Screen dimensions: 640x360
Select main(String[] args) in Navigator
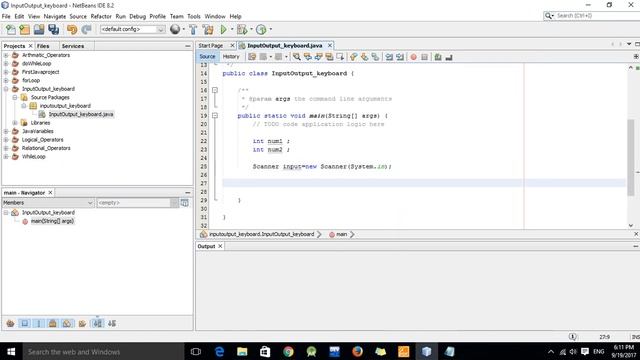pyautogui.click(x=52, y=221)
